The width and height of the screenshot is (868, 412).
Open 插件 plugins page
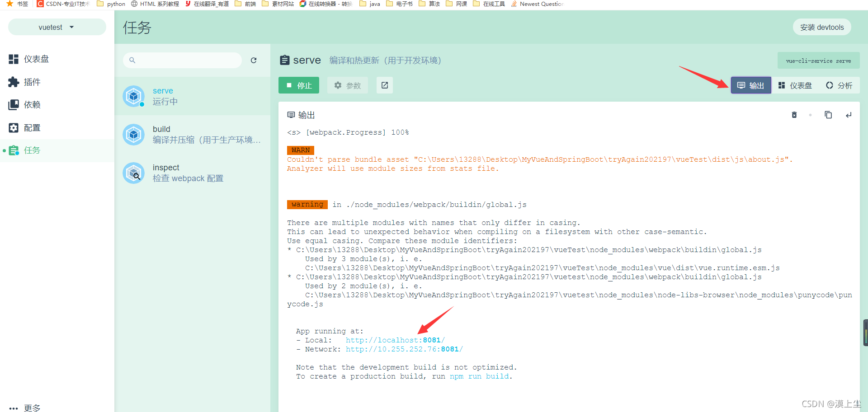click(57, 82)
